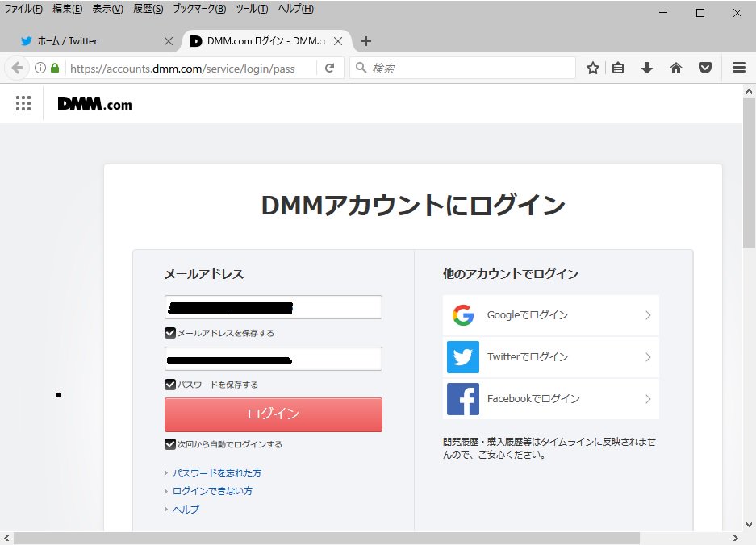
Task: Click the scroll up arrow
Action: pyautogui.click(x=749, y=90)
